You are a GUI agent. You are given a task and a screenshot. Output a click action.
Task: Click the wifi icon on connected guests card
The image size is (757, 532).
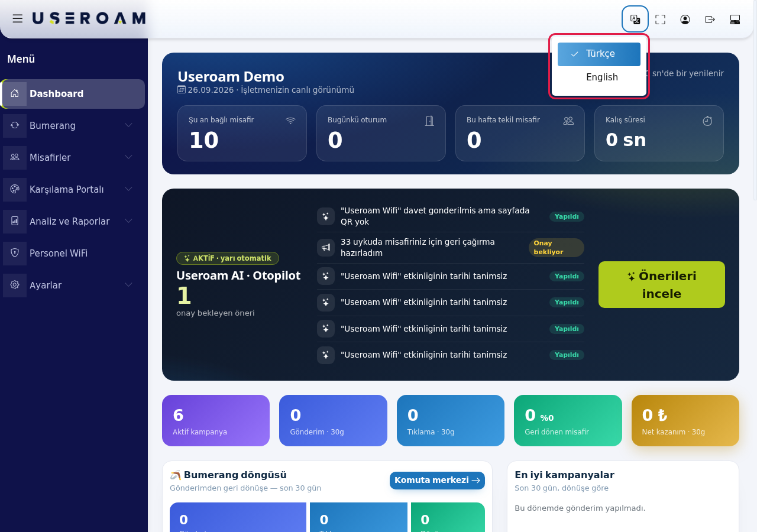(x=290, y=121)
